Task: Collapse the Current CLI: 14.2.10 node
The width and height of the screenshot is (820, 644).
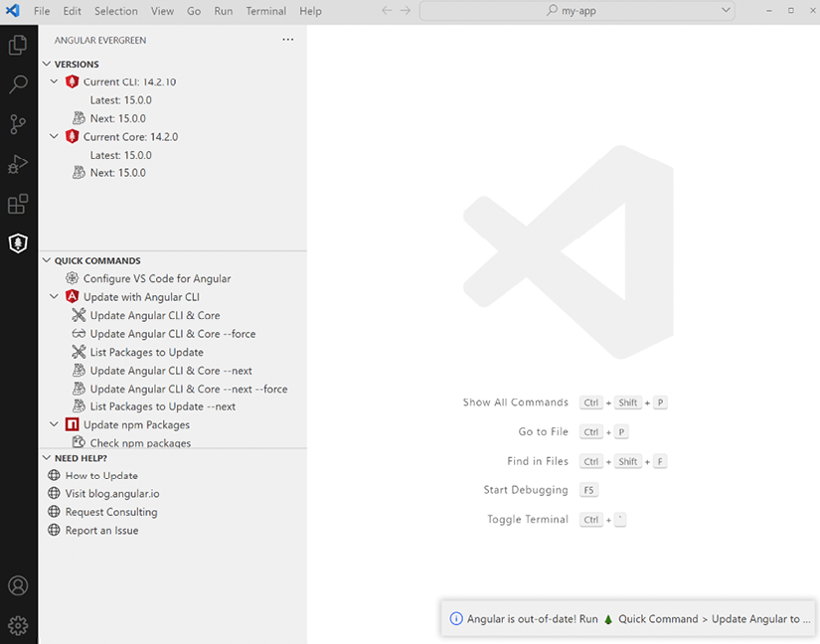Action: (x=54, y=81)
